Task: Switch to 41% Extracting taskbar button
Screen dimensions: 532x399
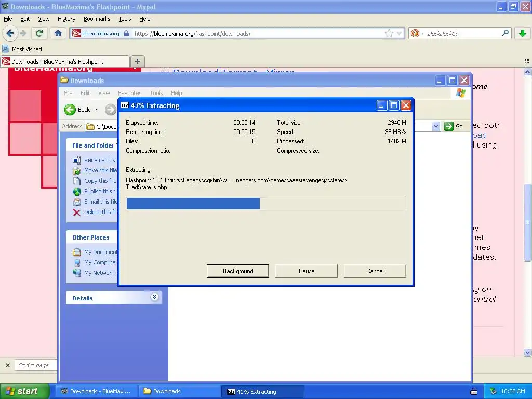Action: (x=262, y=392)
